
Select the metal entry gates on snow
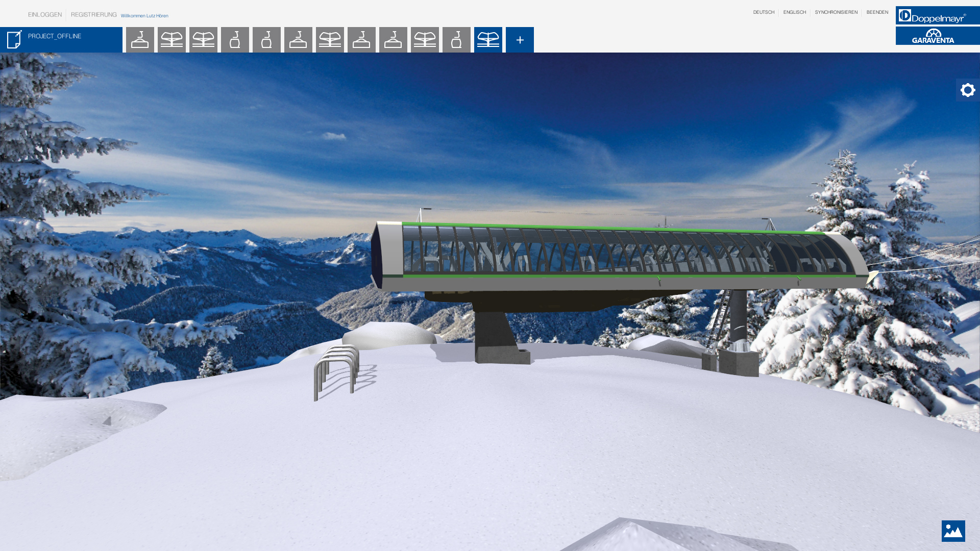point(337,372)
